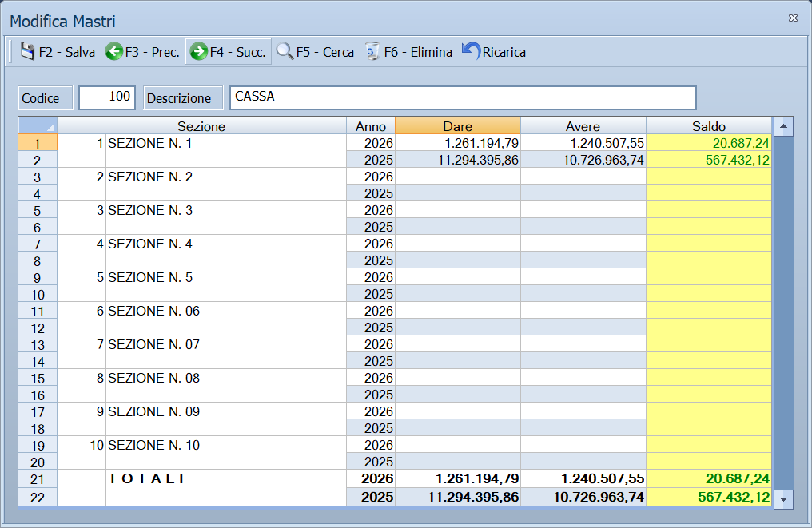Click the recycle bin Elimina icon

(x=372, y=52)
